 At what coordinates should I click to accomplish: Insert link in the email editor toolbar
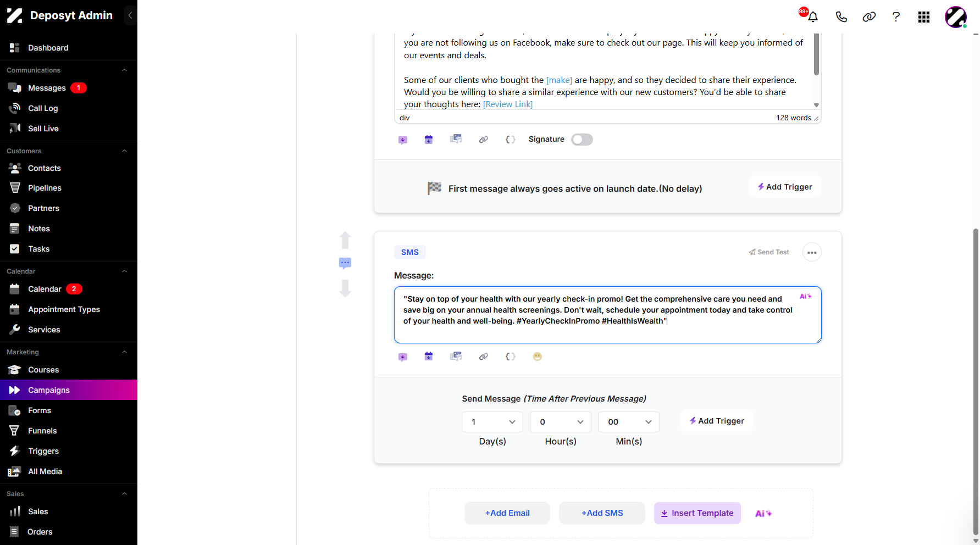click(x=484, y=140)
